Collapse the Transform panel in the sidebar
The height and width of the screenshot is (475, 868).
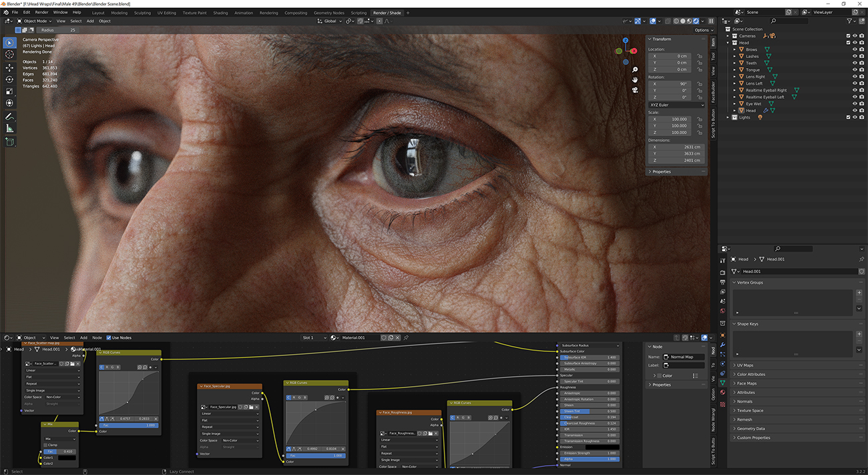(650, 39)
